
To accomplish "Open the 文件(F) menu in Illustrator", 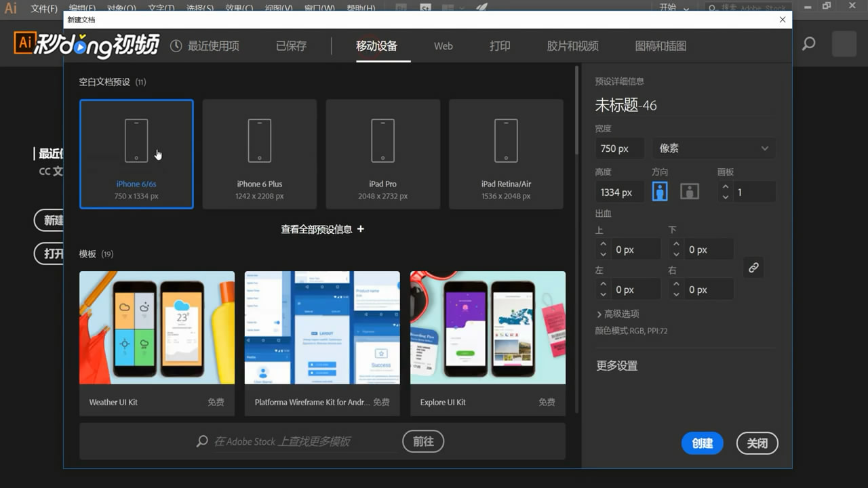I will coord(44,8).
